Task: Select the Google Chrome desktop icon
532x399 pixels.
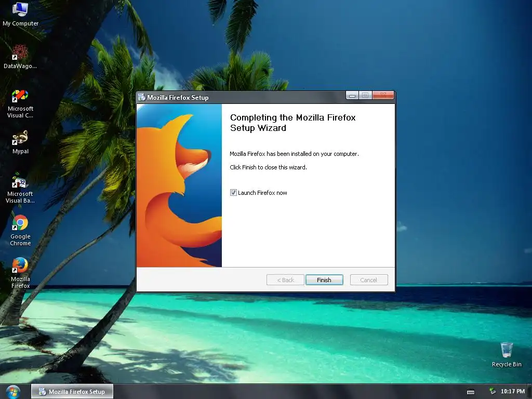Action: point(20,231)
